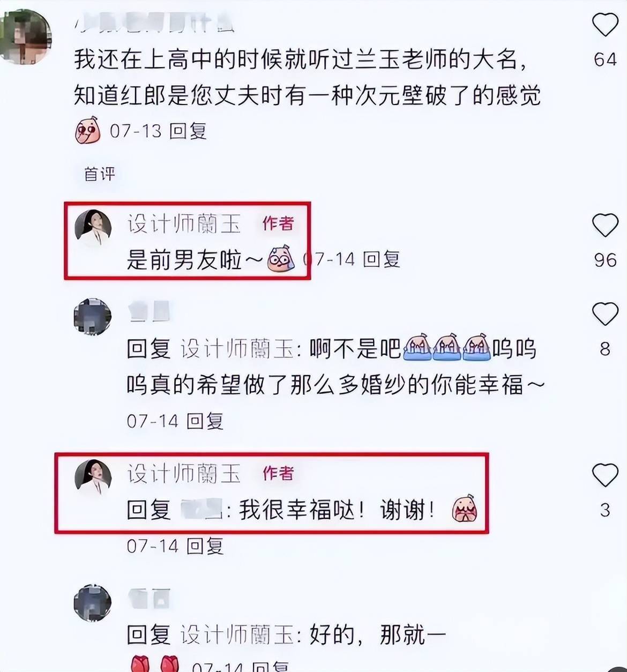Open the 设计师蘭玉 username in second author comment
Viewport: 627px width, 672px height.
click(184, 473)
